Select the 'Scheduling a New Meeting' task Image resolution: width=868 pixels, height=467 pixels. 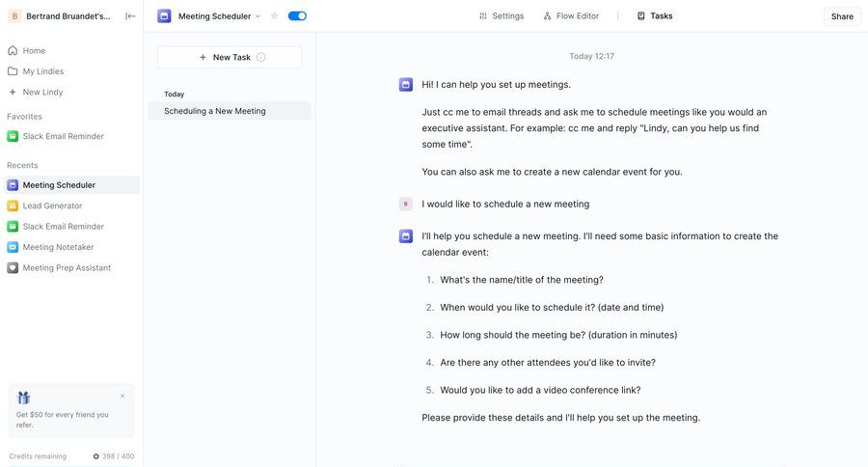tap(230, 111)
